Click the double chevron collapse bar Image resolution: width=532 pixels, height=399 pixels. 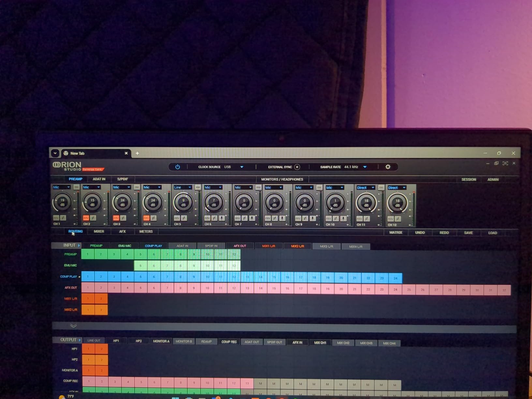74,326
